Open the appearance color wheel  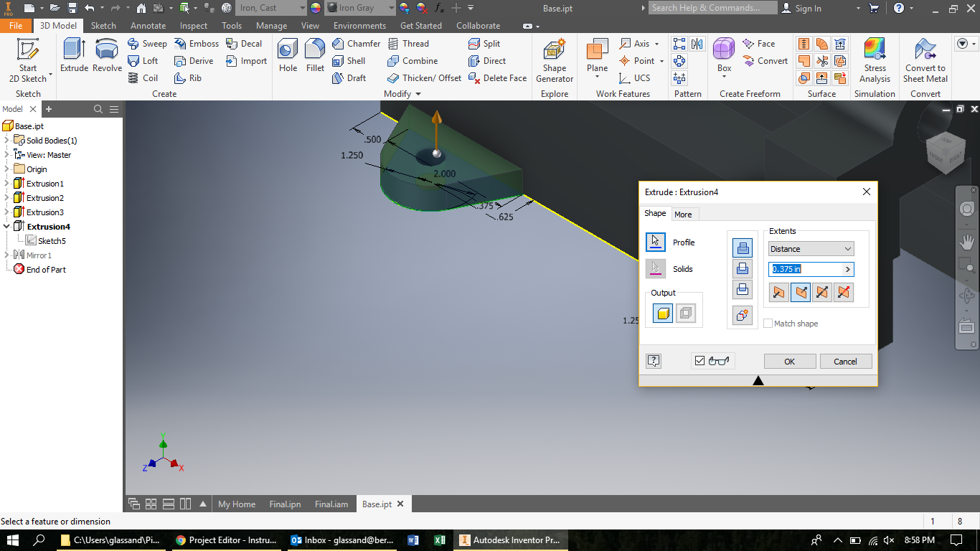tap(316, 8)
